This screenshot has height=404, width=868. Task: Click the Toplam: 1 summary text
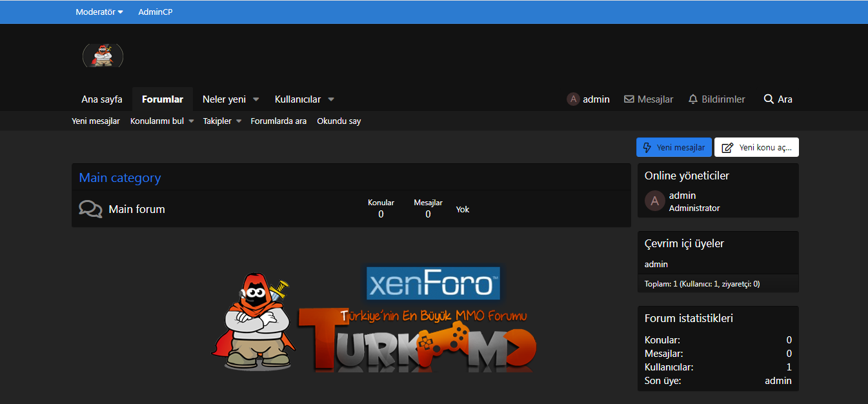pyautogui.click(x=702, y=283)
